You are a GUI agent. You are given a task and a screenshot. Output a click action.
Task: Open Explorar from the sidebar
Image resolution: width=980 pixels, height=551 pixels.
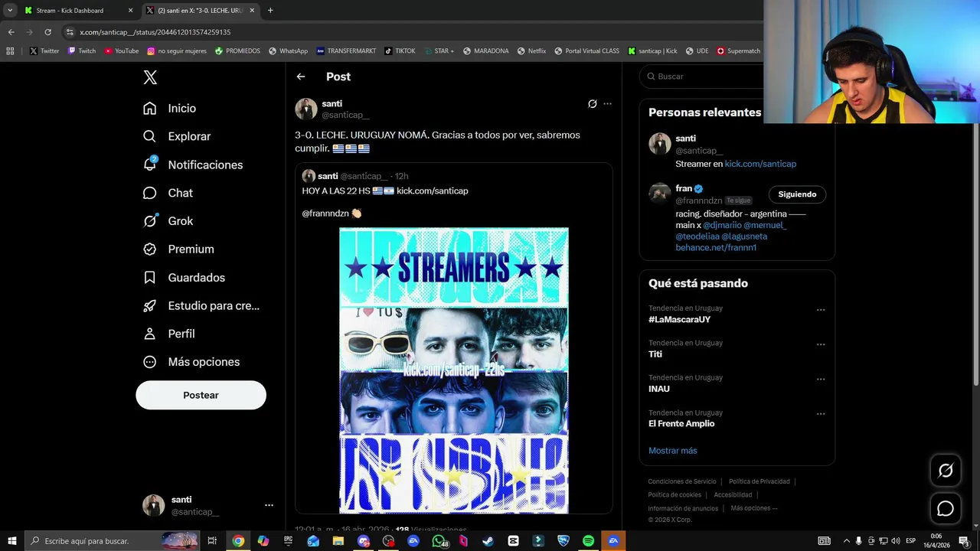tap(177, 136)
